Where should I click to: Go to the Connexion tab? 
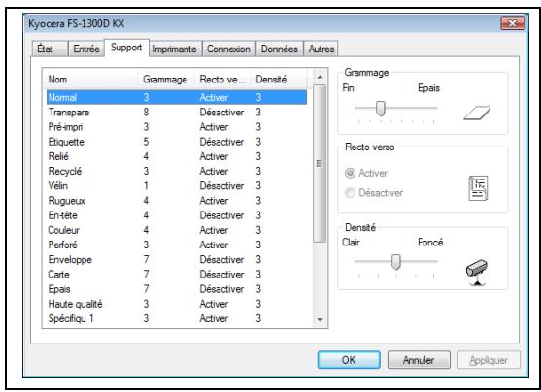pyautogui.click(x=228, y=49)
